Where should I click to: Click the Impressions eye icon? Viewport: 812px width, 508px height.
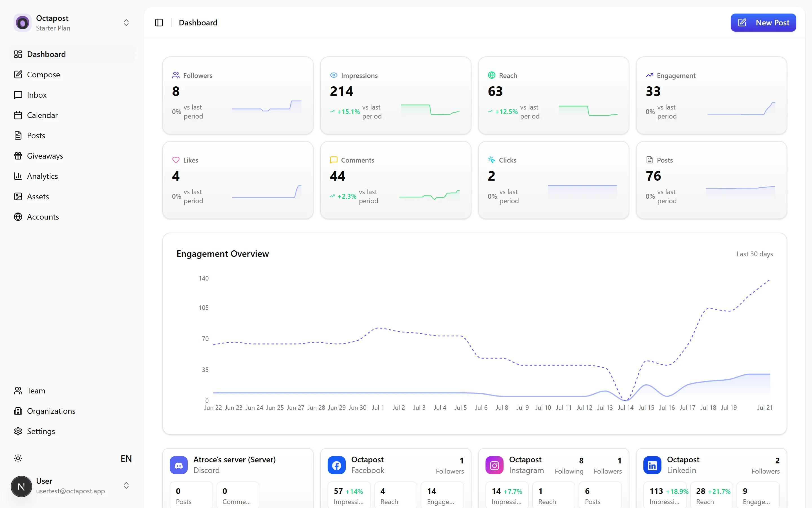click(334, 75)
